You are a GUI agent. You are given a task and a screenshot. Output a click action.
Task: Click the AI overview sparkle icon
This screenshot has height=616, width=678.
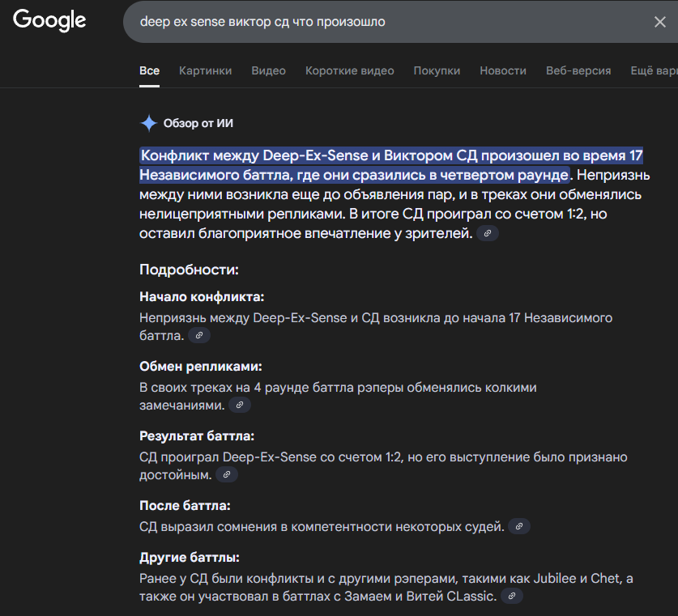149,123
